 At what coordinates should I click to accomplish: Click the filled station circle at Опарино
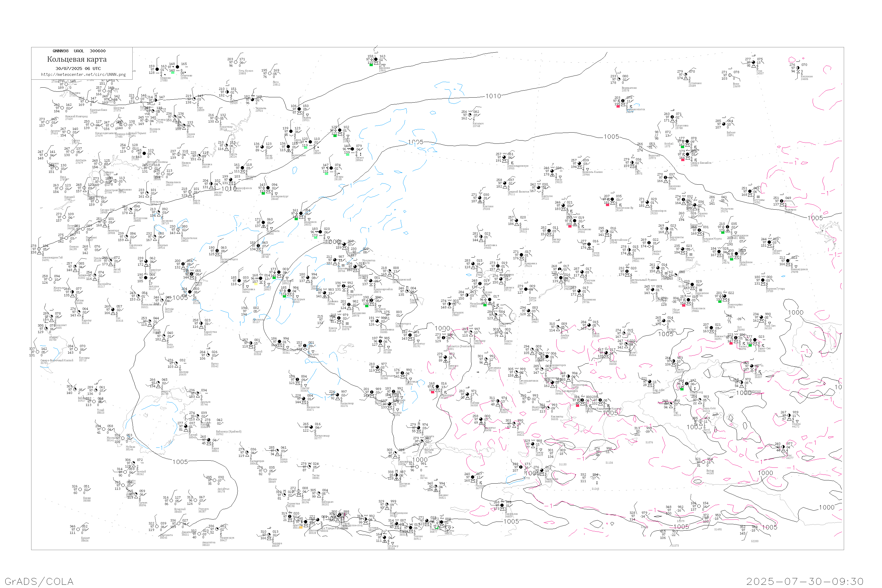(x=157, y=69)
